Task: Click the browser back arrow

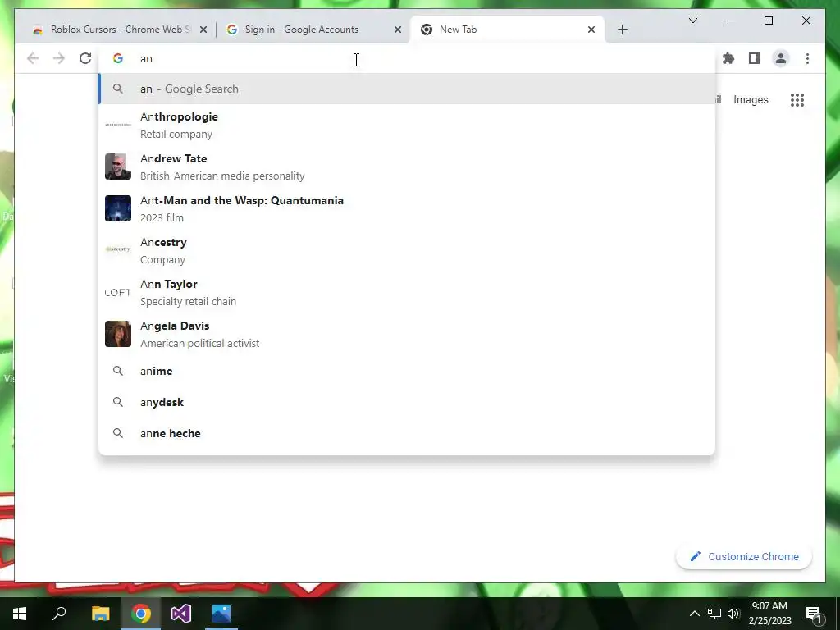Action: pos(33,58)
